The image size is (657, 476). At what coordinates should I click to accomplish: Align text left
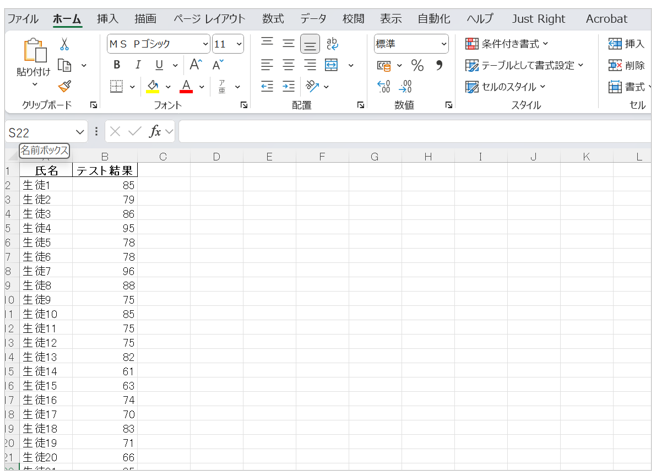coord(267,65)
